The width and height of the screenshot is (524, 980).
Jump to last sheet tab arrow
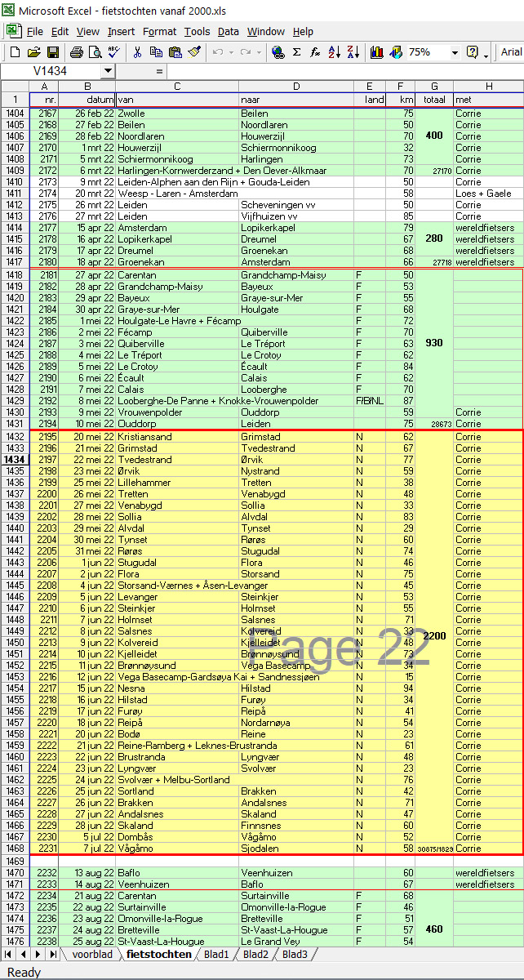pyautogui.click(x=51, y=954)
